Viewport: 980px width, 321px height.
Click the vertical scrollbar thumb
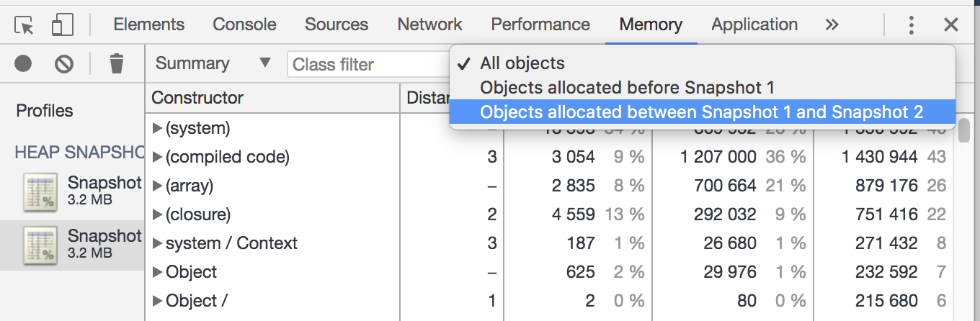click(x=964, y=130)
